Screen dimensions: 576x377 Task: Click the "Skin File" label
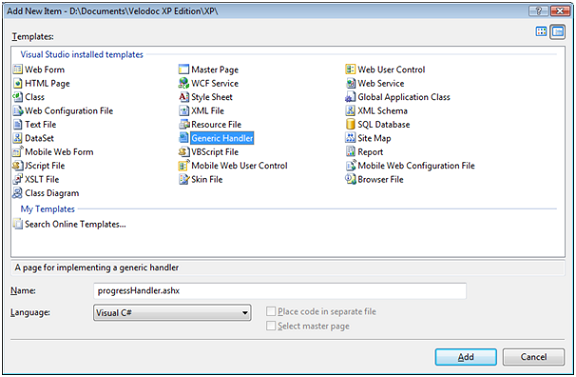[207, 179]
